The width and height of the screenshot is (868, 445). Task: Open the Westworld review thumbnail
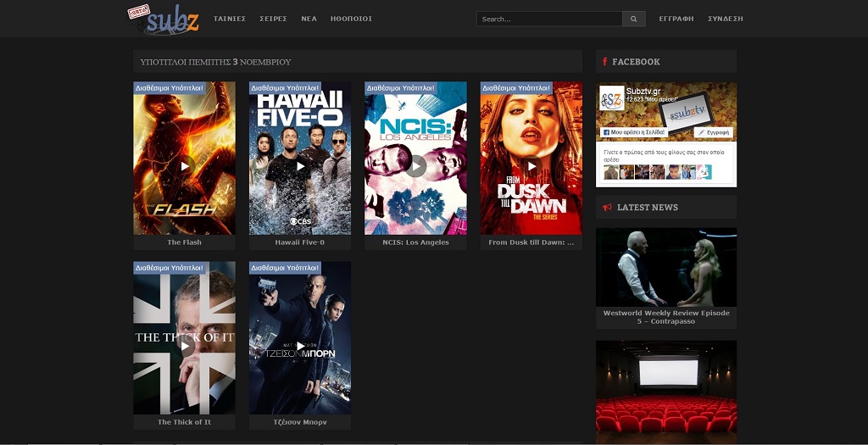pos(666,267)
